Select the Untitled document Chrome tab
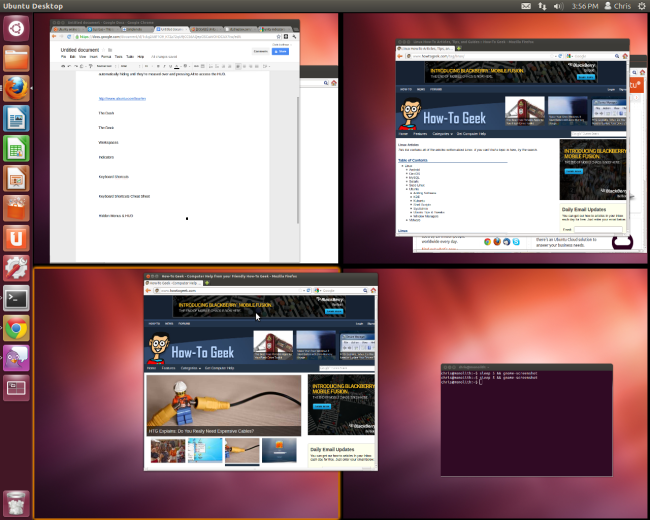 172,29
